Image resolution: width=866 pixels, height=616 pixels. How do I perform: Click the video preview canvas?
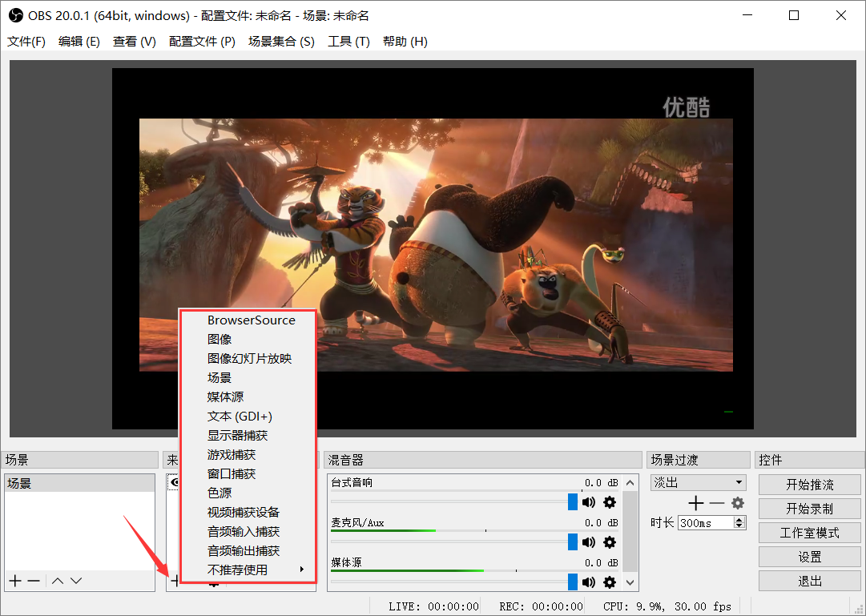pos(433,248)
